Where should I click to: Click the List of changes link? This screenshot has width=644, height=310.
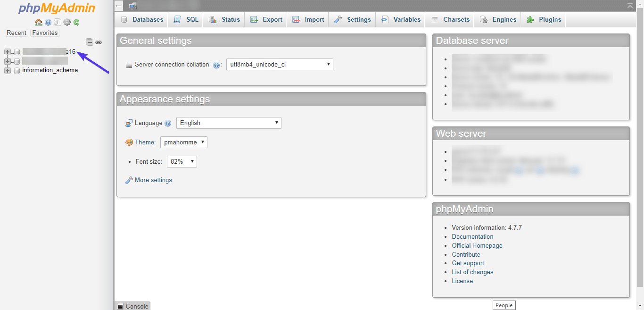[472, 272]
